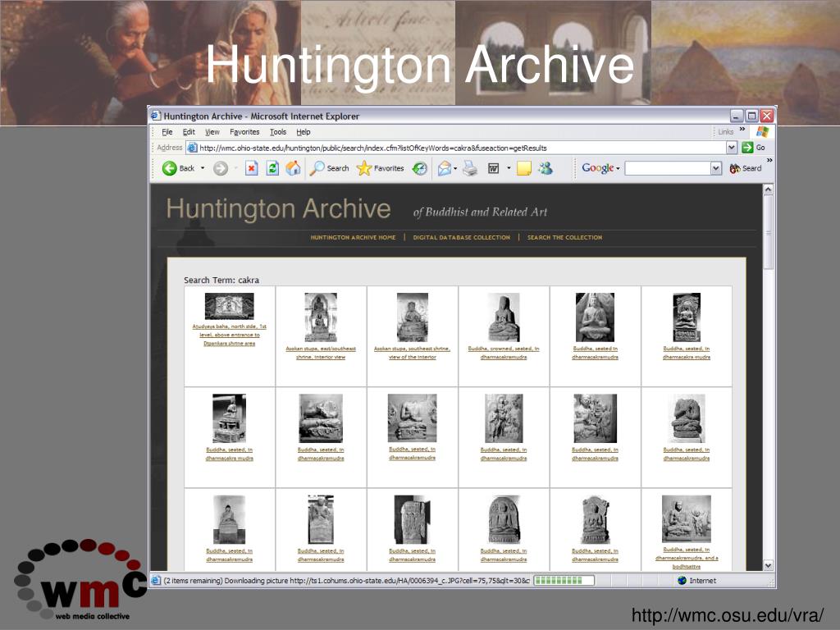Click the Google toolbar search field
Image resolution: width=840 pixels, height=630 pixels.
668,168
